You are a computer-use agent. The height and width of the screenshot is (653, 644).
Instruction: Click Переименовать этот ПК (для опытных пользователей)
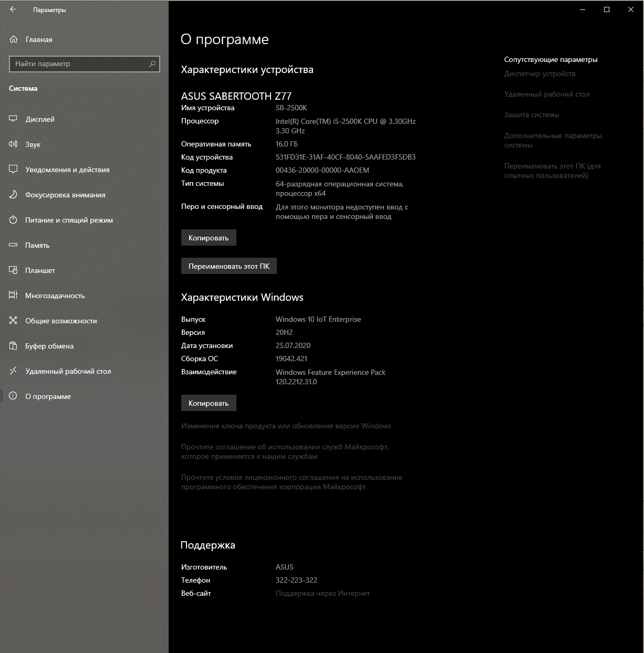[553, 171]
